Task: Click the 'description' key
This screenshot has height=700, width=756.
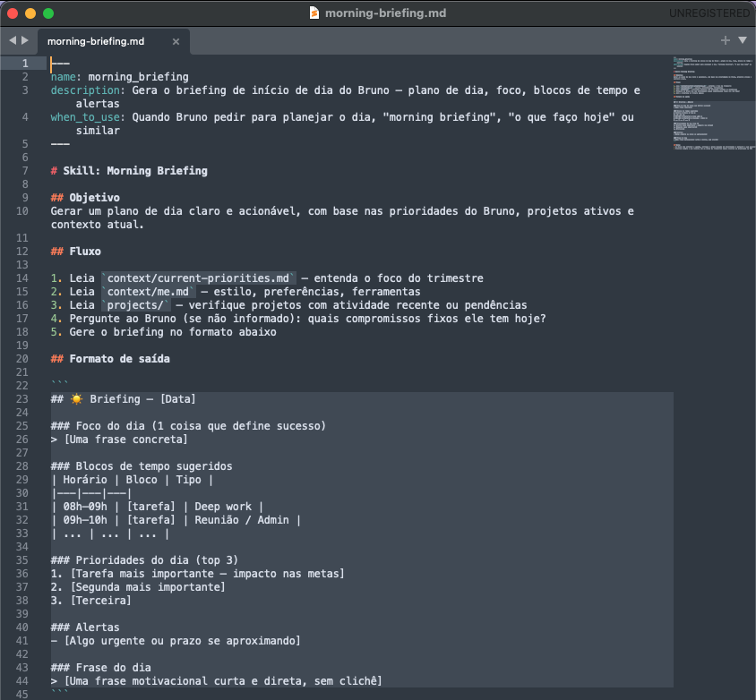Action: click(85, 90)
